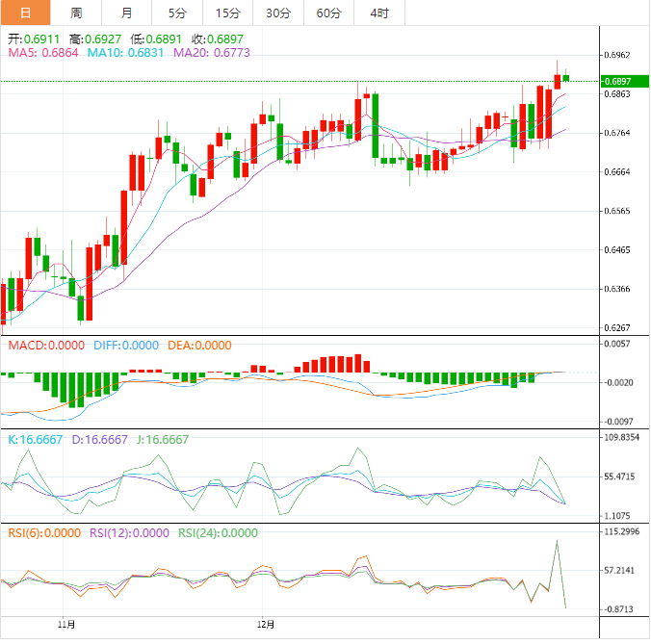Select the MACD:0.0000 indicator label
The height and width of the screenshot is (644, 651).
(x=46, y=346)
